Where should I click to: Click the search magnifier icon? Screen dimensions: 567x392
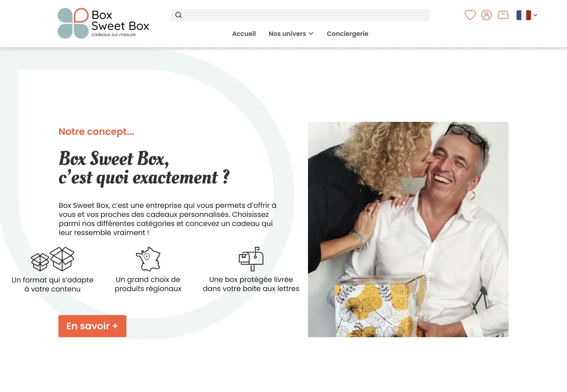pos(178,15)
